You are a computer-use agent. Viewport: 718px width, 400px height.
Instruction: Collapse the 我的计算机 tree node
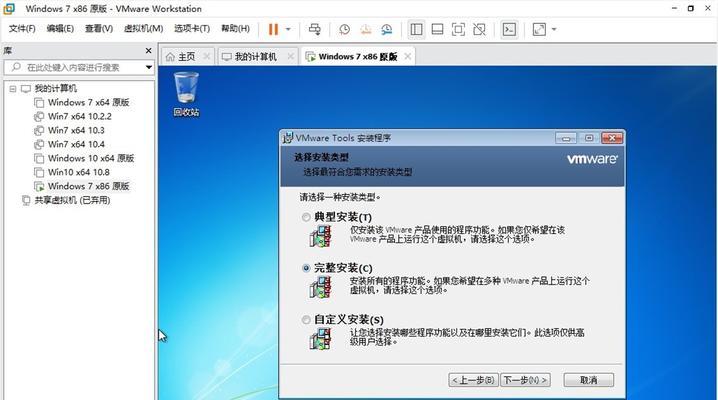click(13, 89)
